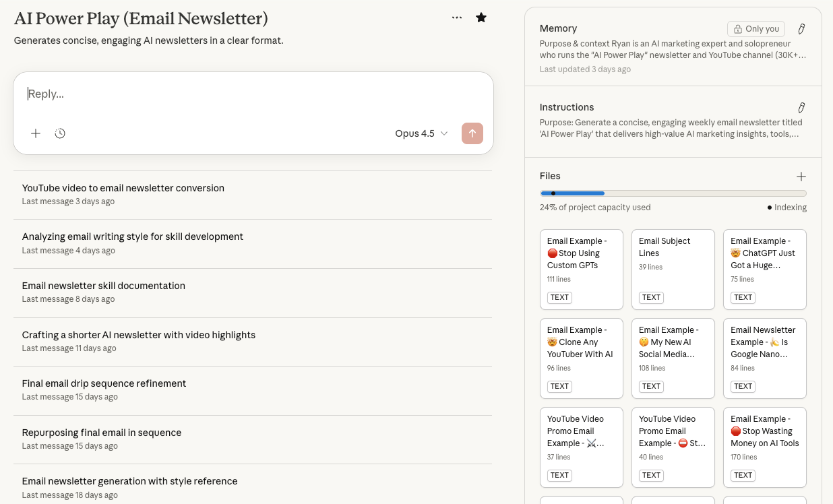The height and width of the screenshot is (504, 833).
Task: Click the plus attachment icon in reply box
Action: (36, 133)
